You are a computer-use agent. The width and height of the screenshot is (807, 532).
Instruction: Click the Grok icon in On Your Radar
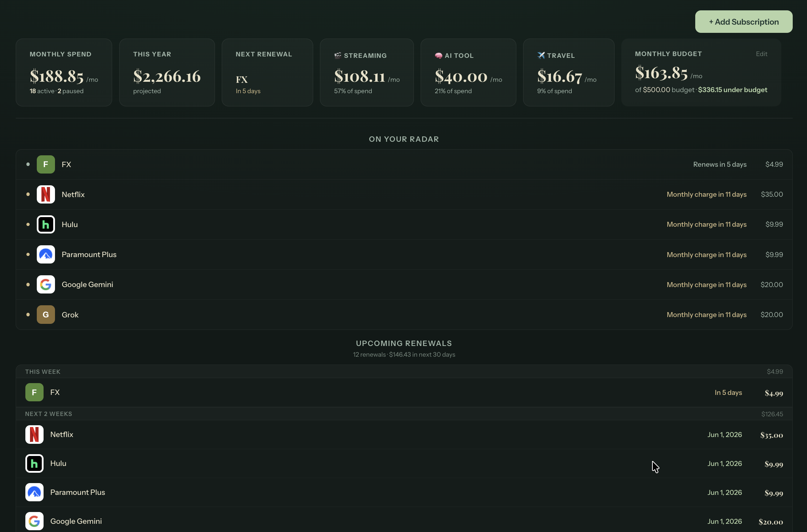click(46, 315)
